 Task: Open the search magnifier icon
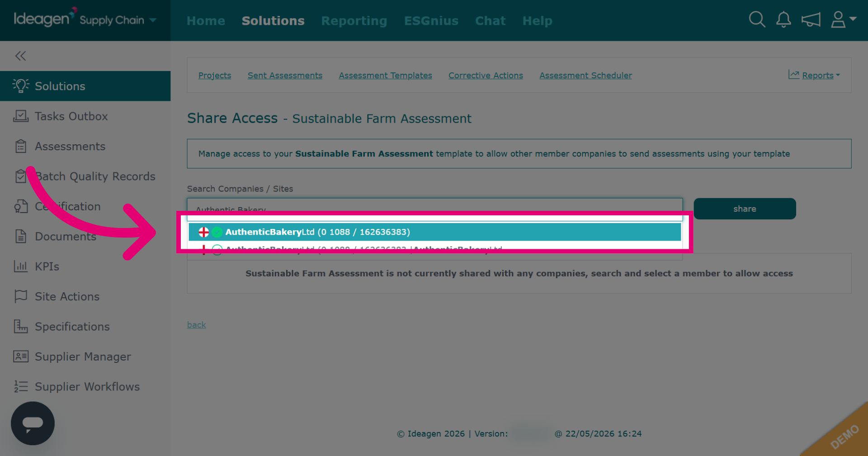tap(757, 20)
